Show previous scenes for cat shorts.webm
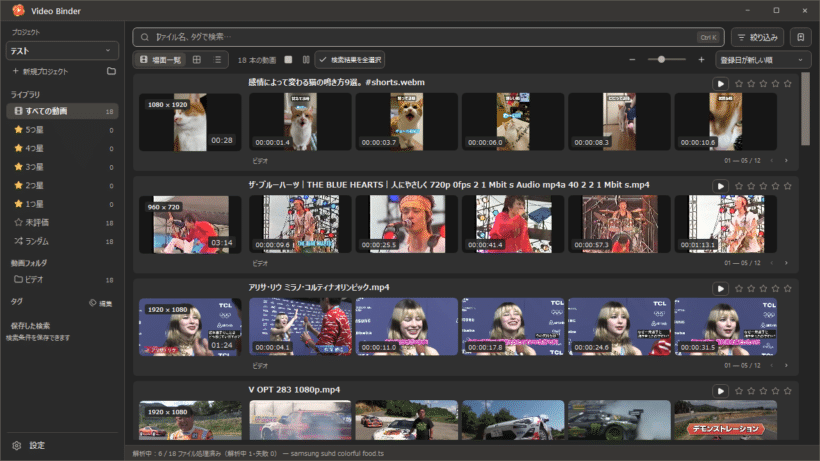The width and height of the screenshot is (820, 461). click(x=771, y=160)
